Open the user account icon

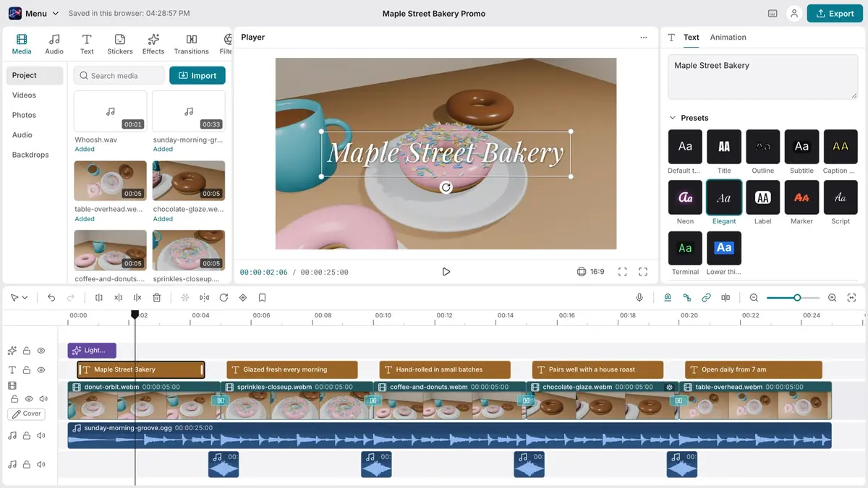point(794,13)
